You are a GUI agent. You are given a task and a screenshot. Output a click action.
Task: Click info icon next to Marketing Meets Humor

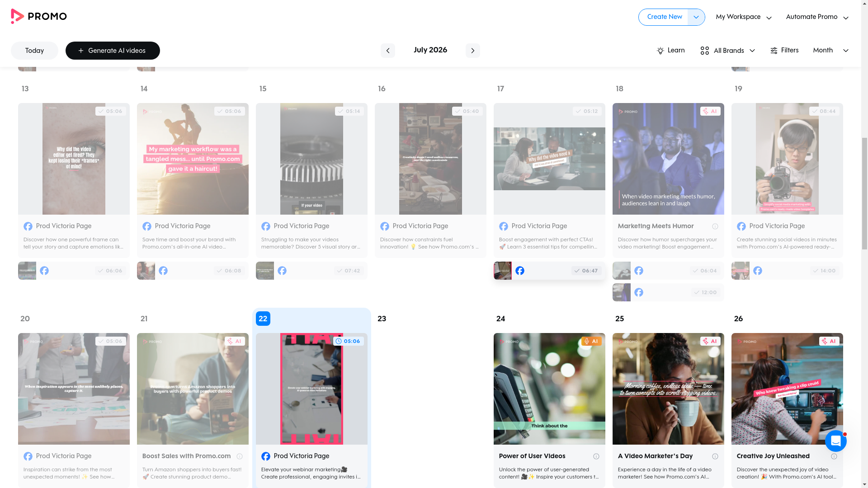coord(715,226)
